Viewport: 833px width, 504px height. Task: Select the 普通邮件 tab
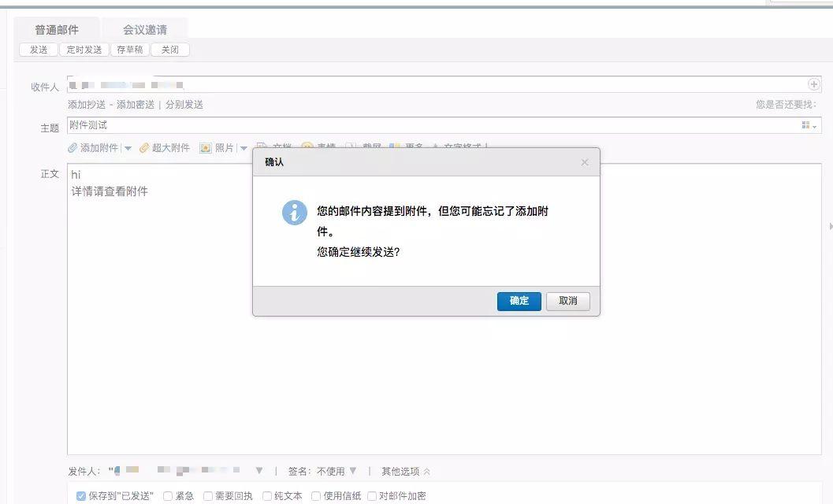pyautogui.click(x=57, y=30)
